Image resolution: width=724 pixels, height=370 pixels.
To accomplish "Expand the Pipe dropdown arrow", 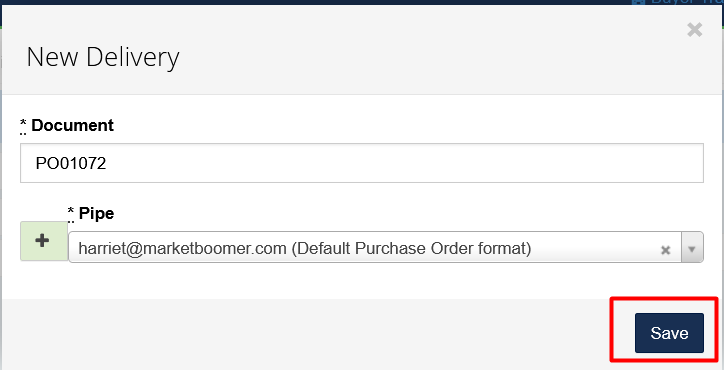I will click(692, 249).
